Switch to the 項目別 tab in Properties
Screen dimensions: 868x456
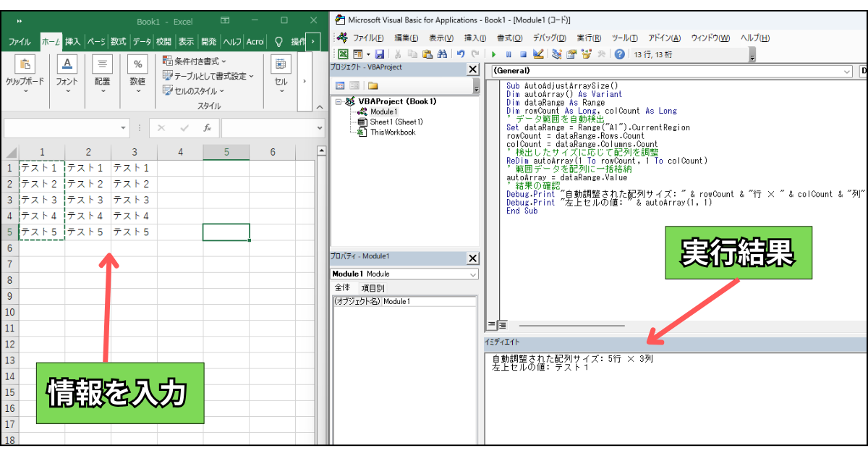pos(373,288)
